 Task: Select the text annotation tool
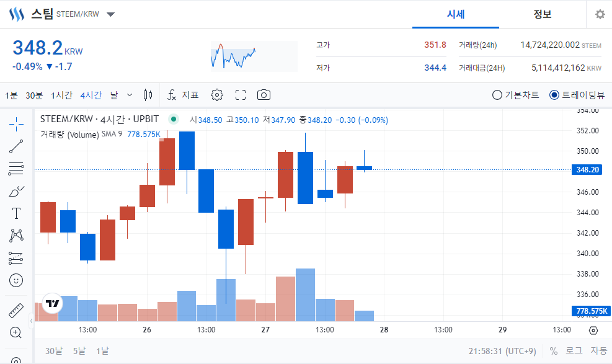click(16, 213)
